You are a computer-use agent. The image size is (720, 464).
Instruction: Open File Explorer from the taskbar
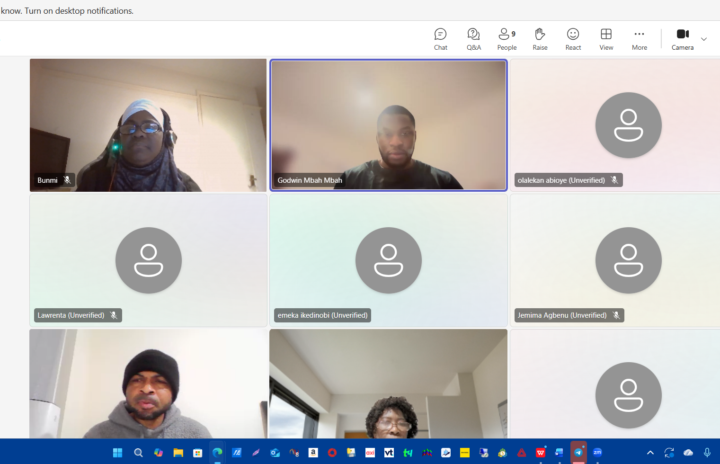(178, 453)
